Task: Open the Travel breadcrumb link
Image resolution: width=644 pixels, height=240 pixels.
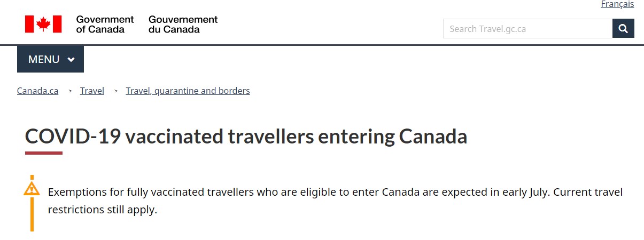Action: [92, 91]
